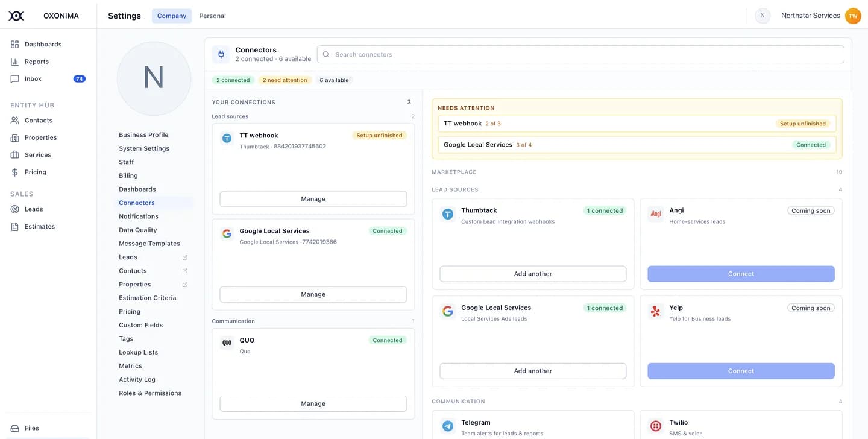
Task: Open Inbox via its message icon
Action: [15, 78]
